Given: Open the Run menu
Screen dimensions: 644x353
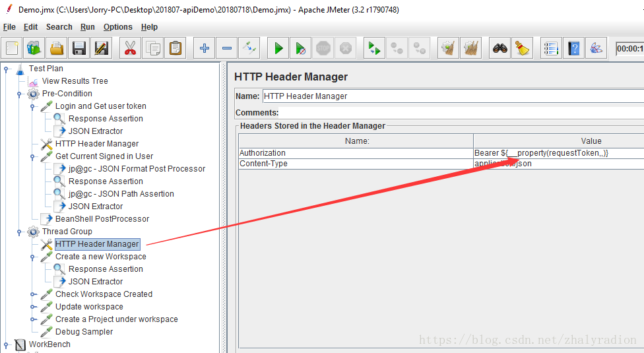Looking at the screenshot, I should pyautogui.click(x=88, y=27).
